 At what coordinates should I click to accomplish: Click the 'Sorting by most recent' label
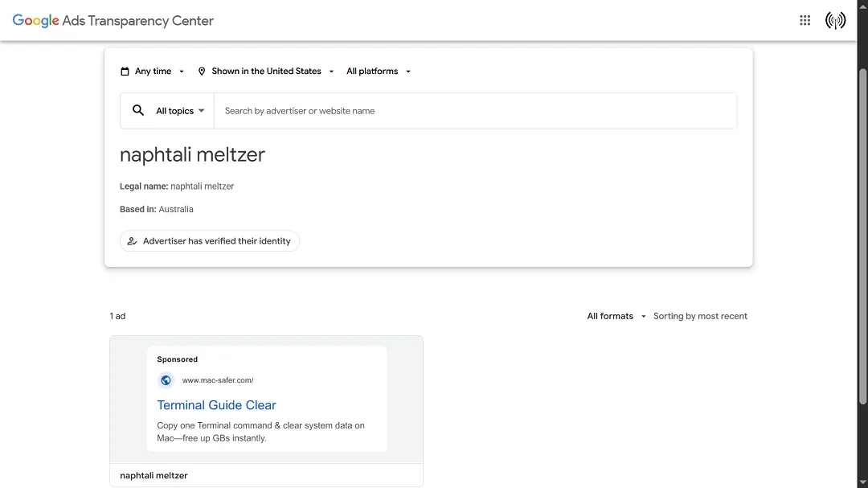(700, 316)
